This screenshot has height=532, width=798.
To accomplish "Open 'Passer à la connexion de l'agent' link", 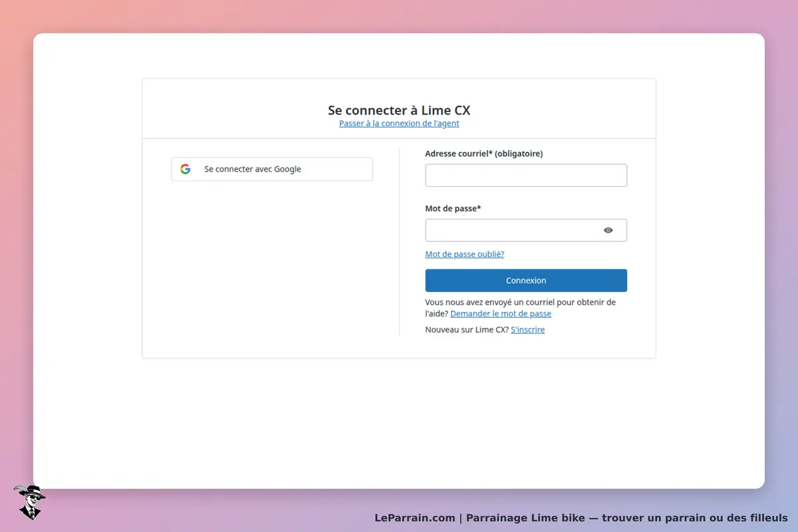I will coord(399,124).
